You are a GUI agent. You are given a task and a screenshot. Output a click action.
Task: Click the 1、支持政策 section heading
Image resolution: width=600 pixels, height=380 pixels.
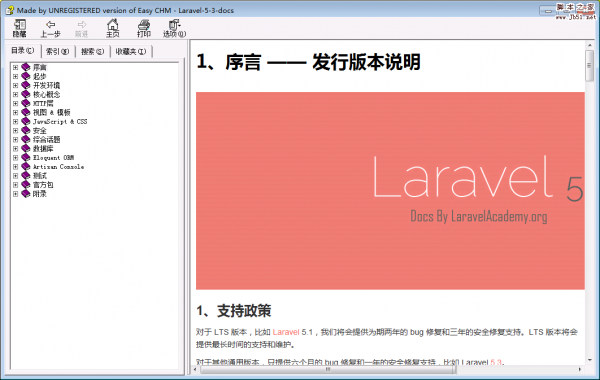pos(234,311)
